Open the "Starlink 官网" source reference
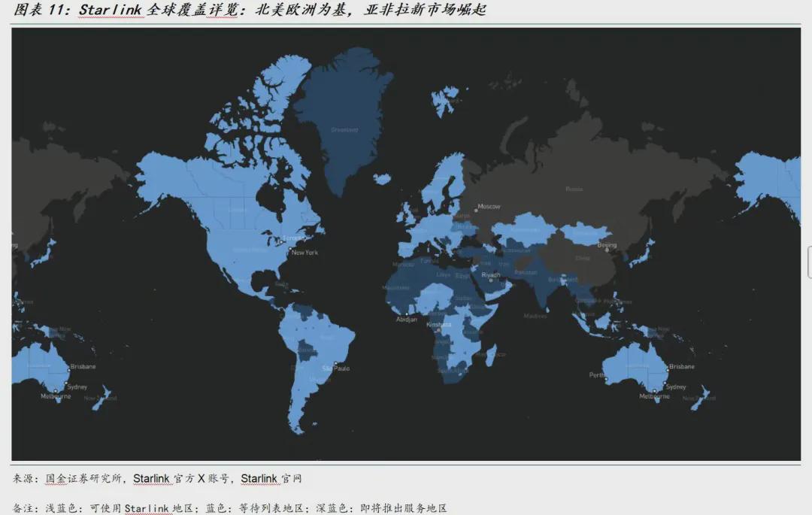Screen dimensions: 812x515 (271, 478)
